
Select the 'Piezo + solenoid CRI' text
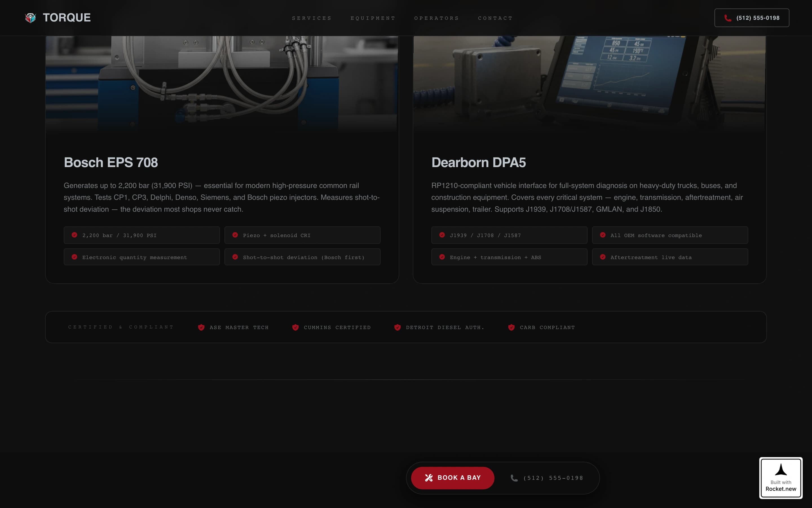277,236
